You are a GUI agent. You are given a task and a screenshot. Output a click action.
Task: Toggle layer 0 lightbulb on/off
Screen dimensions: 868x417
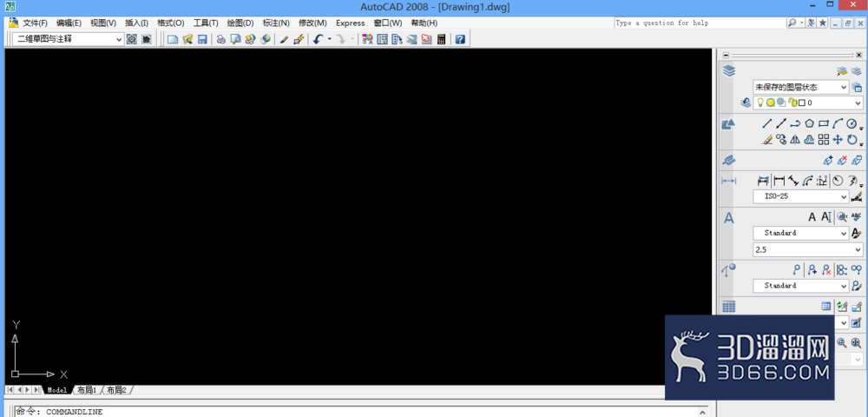(760, 103)
